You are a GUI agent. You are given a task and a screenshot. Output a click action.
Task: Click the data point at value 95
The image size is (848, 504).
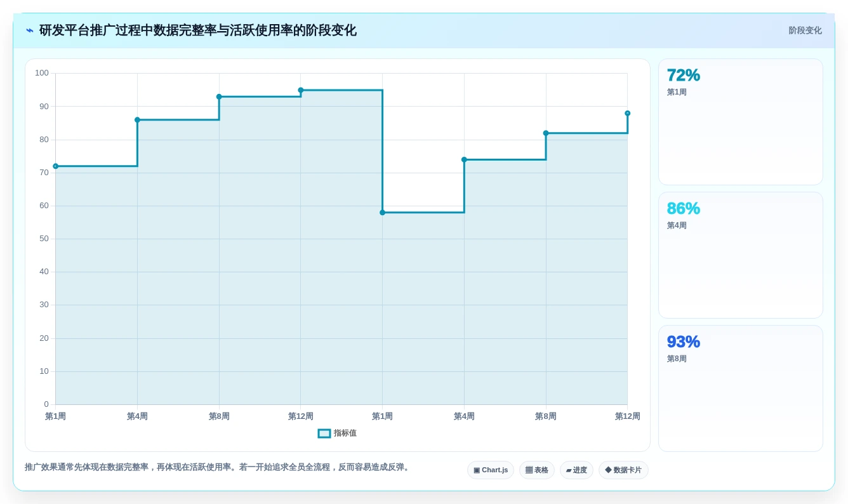301,90
